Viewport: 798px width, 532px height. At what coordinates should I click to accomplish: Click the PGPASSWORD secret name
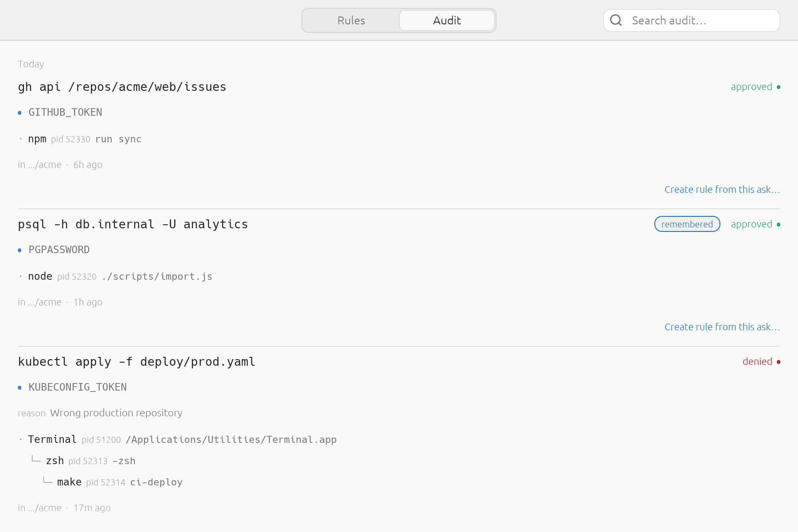pos(59,250)
